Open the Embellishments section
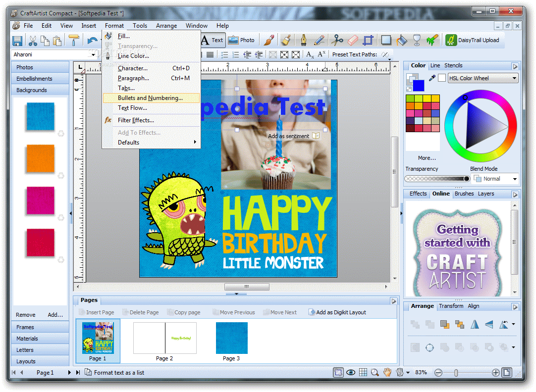Viewport: 536px width, 392px height. (x=40, y=79)
